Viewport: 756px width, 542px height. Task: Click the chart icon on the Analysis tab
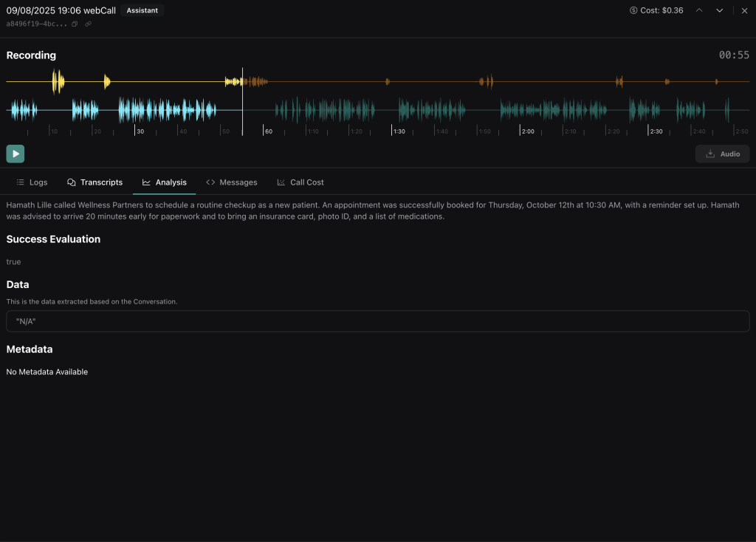[145, 182]
